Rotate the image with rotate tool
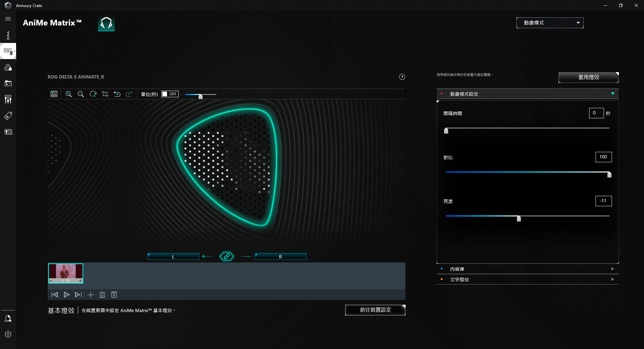This screenshot has width=644, height=349. point(93,94)
